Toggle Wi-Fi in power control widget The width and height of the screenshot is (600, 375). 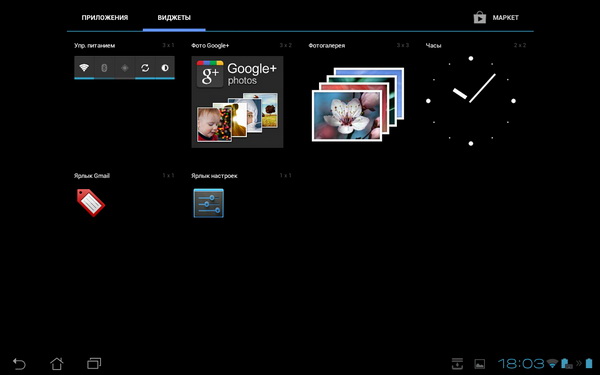[84, 68]
